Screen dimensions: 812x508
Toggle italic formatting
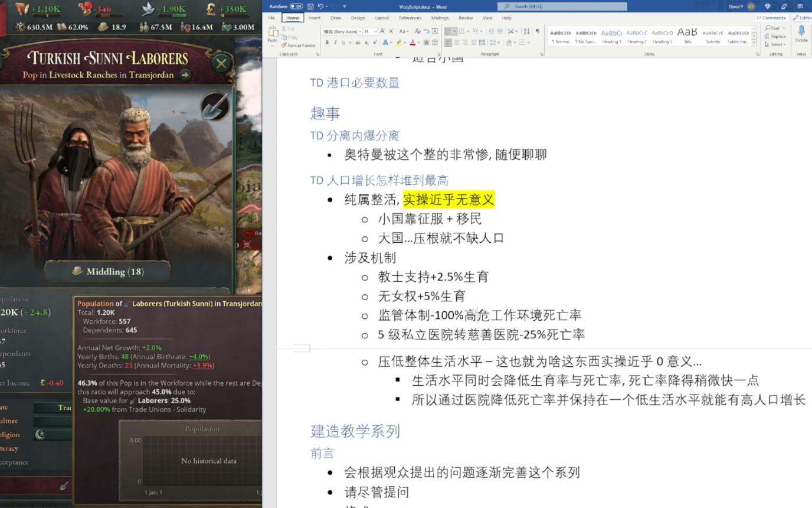point(335,43)
